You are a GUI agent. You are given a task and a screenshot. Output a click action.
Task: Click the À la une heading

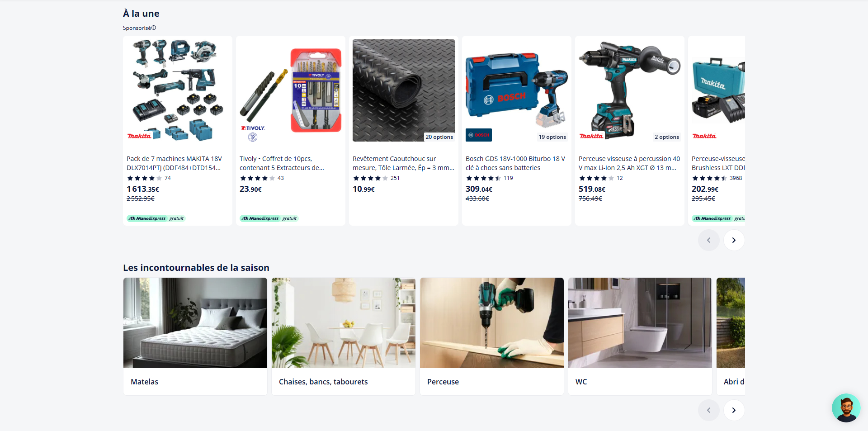click(141, 14)
